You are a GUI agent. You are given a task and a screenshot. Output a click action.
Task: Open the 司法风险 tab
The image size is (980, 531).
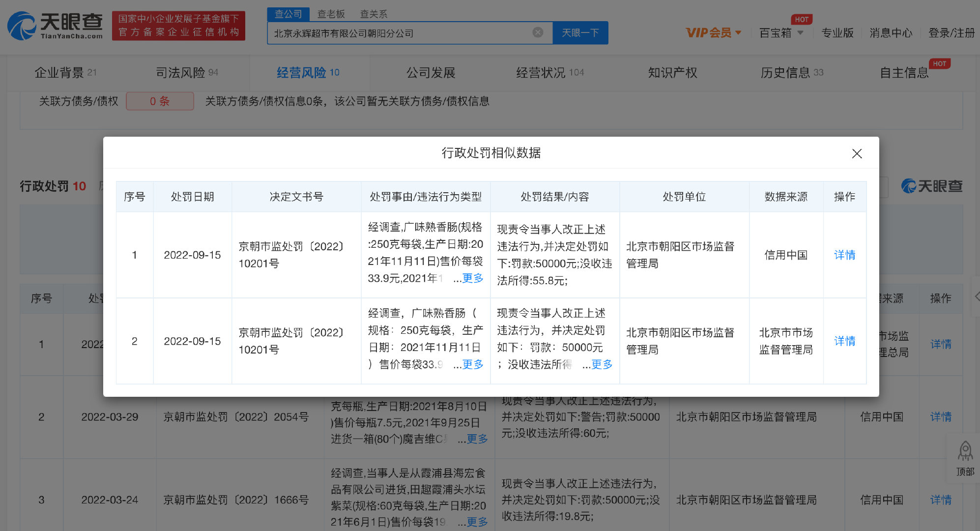point(187,73)
